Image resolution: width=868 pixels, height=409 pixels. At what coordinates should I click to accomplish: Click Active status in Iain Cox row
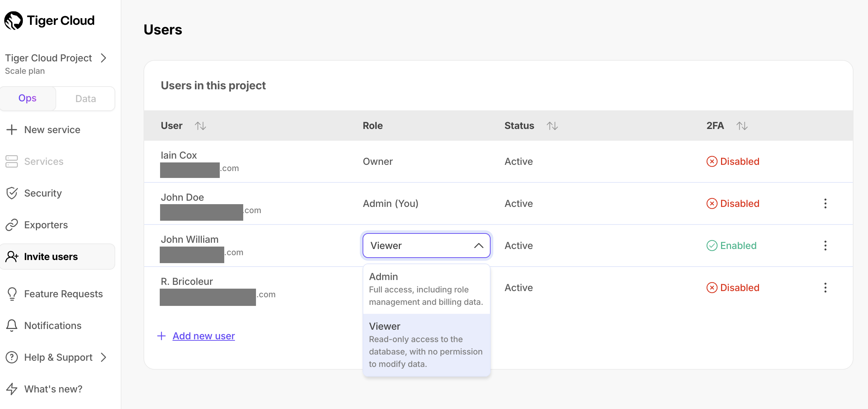tap(519, 161)
